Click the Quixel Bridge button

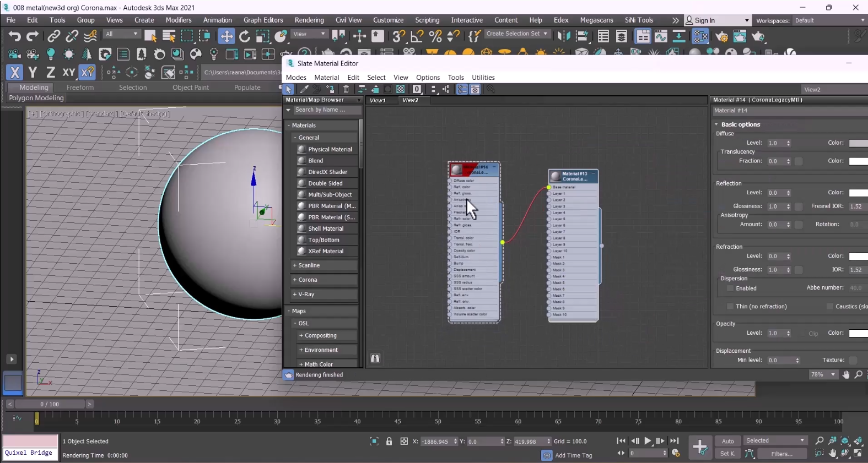(29, 453)
